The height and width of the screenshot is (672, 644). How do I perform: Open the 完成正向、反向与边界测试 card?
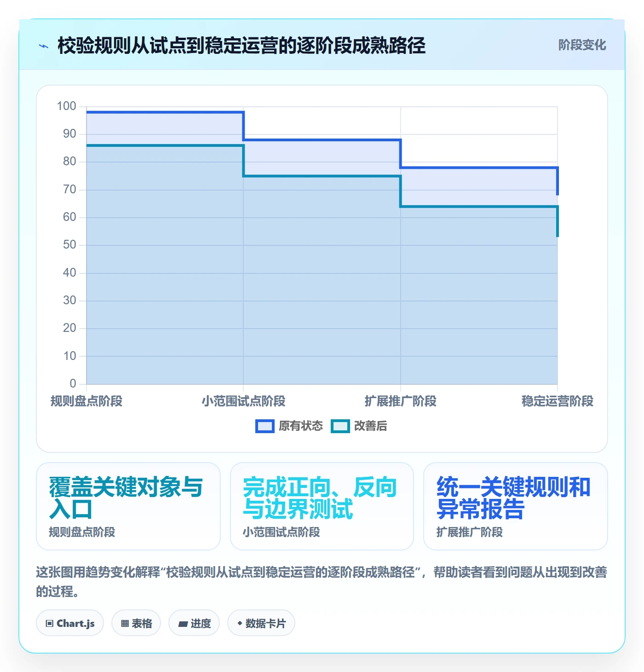322,506
